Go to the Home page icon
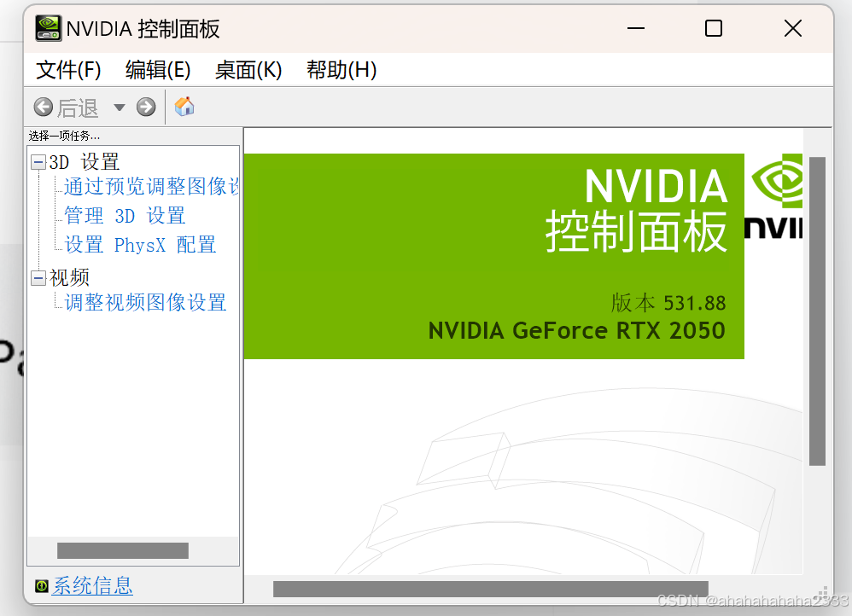 point(184,106)
